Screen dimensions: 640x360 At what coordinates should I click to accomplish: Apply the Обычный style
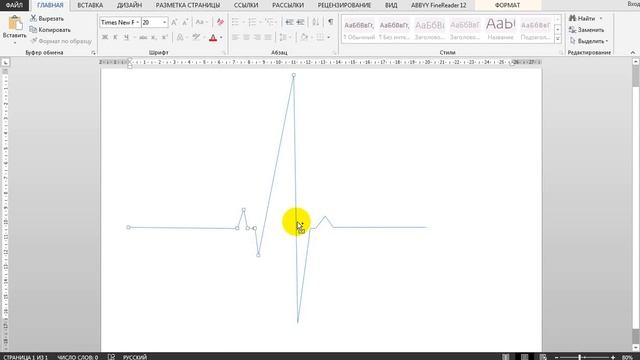click(359, 30)
